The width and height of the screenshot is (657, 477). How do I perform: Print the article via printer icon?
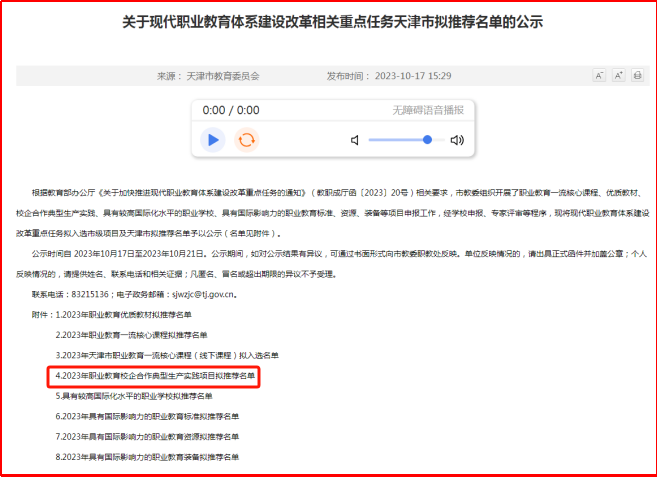[636, 76]
